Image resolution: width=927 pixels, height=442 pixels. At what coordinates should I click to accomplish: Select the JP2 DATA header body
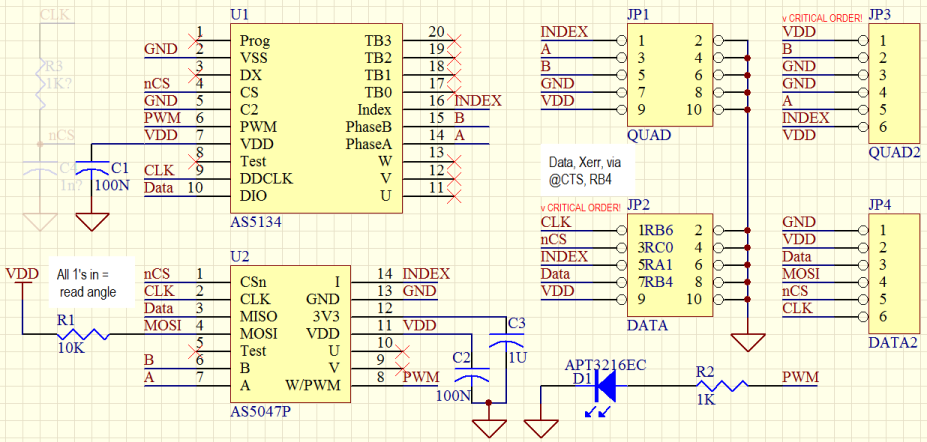670,265
